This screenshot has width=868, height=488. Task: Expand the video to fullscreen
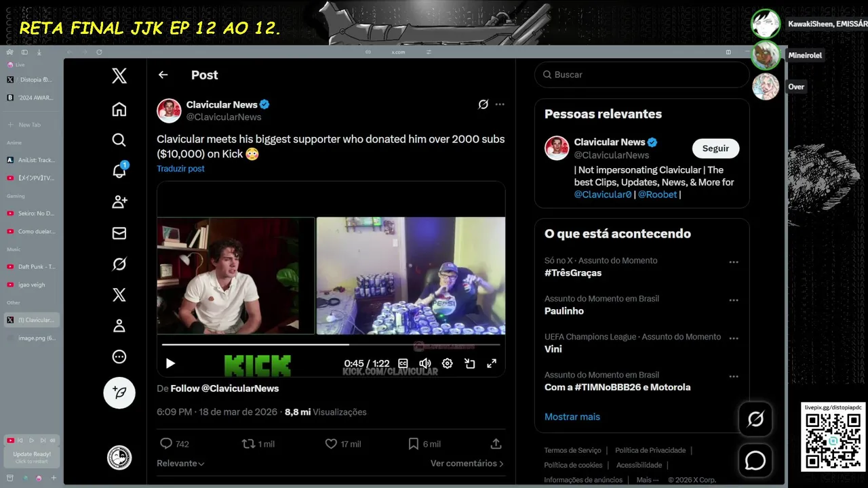coord(492,364)
